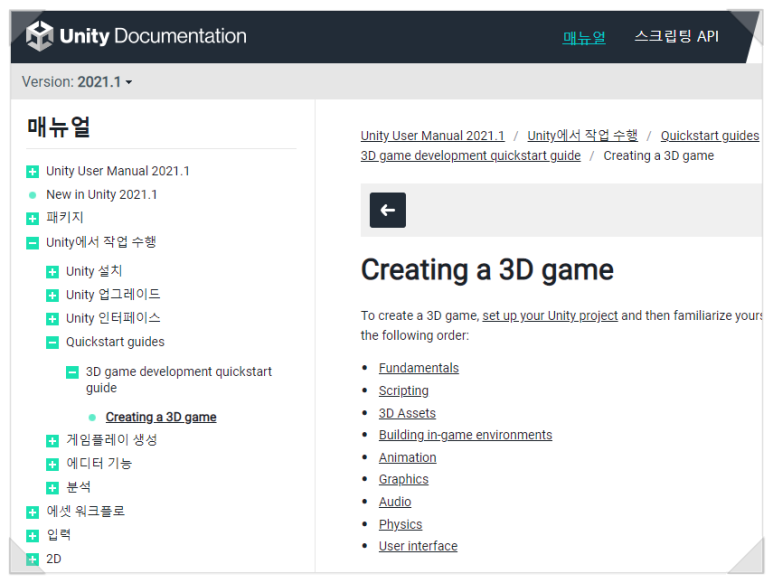Expand the 입력 node
773x583 pixels.
(x=33, y=536)
